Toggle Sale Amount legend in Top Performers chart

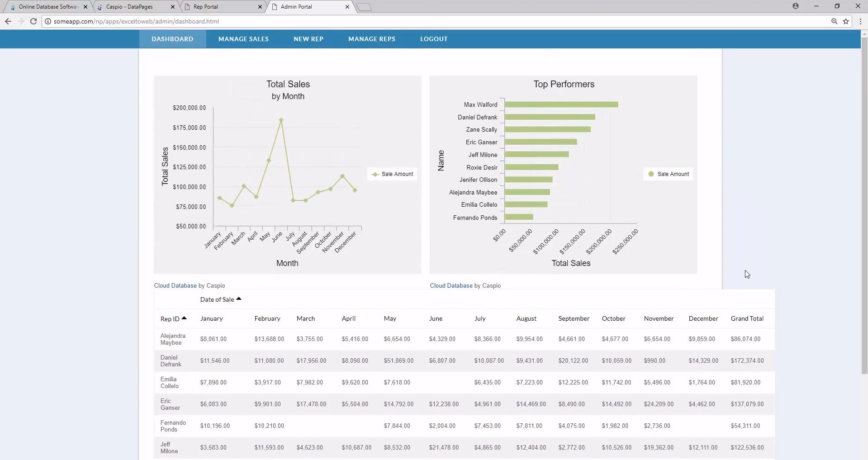tap(668, 174)
